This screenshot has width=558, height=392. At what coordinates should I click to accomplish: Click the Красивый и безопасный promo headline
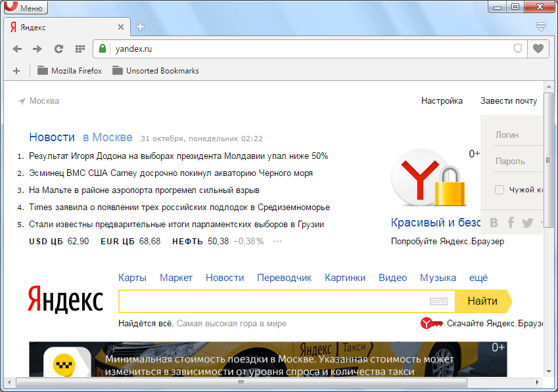436,223
